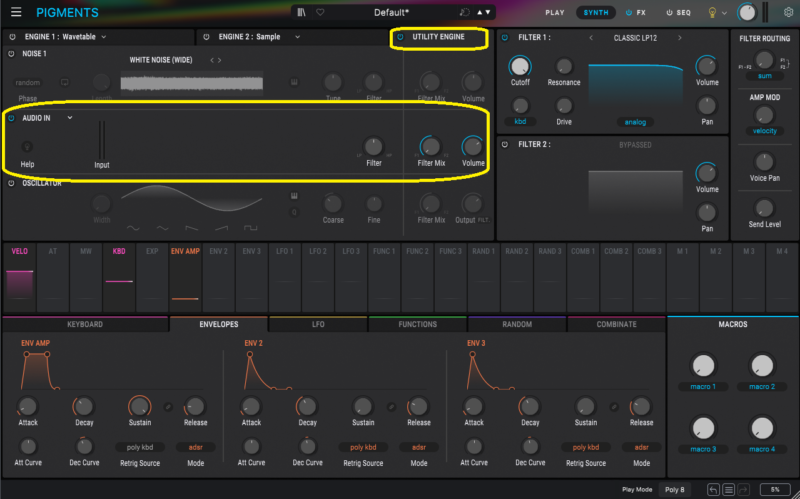Click the filter kbd tracking label

click(x=520, y=121)
